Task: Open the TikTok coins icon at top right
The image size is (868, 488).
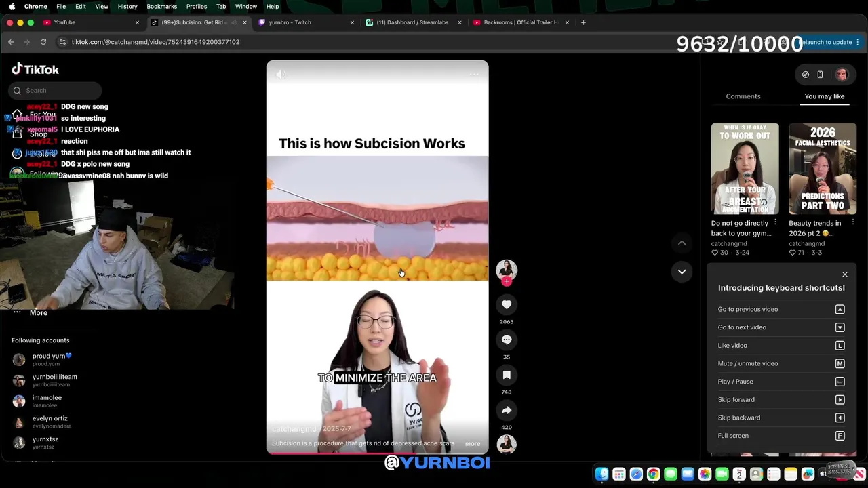Action: pos(806,75)
